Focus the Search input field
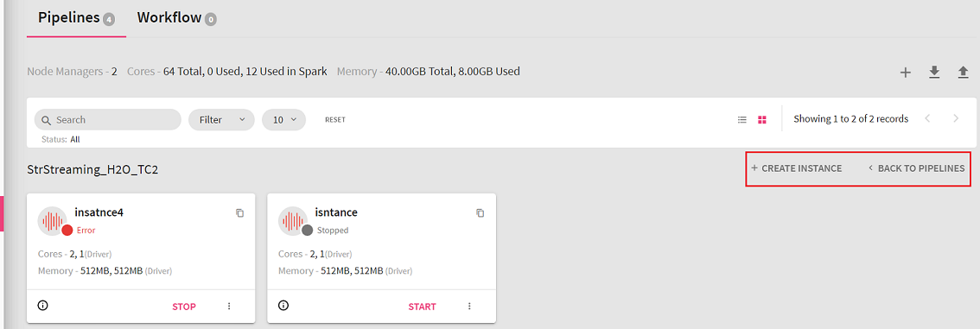 [x=107, y=119]
